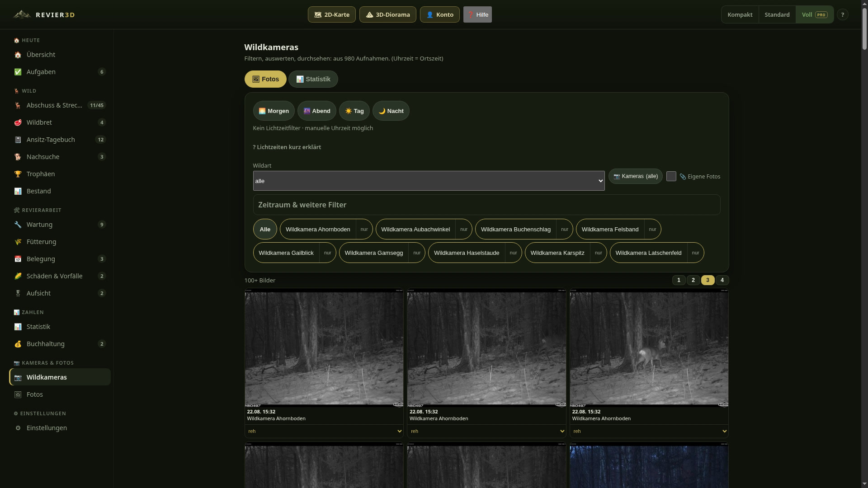The width and height of the screenshot is (868, 488).
Task: Toggle the Wildkamera Ahornboden camera chip
Action: pos(318,229)
